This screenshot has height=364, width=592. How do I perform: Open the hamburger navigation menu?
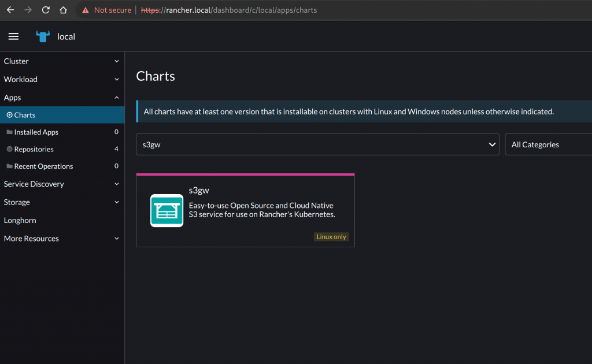[x=13, y=36]
